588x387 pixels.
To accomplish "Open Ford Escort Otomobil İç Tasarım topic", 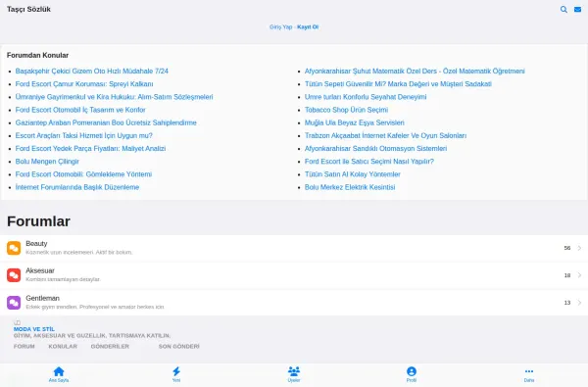I will tap(80, 110).
